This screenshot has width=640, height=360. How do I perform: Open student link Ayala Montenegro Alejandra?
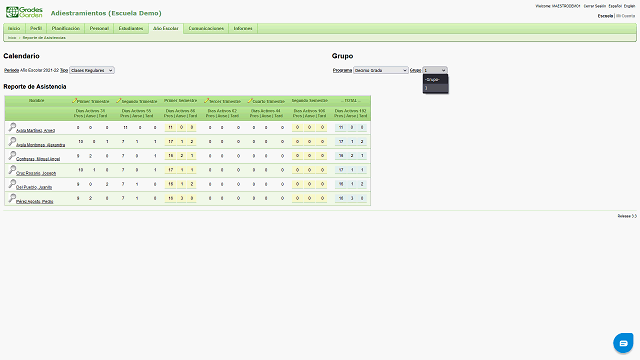40,145
